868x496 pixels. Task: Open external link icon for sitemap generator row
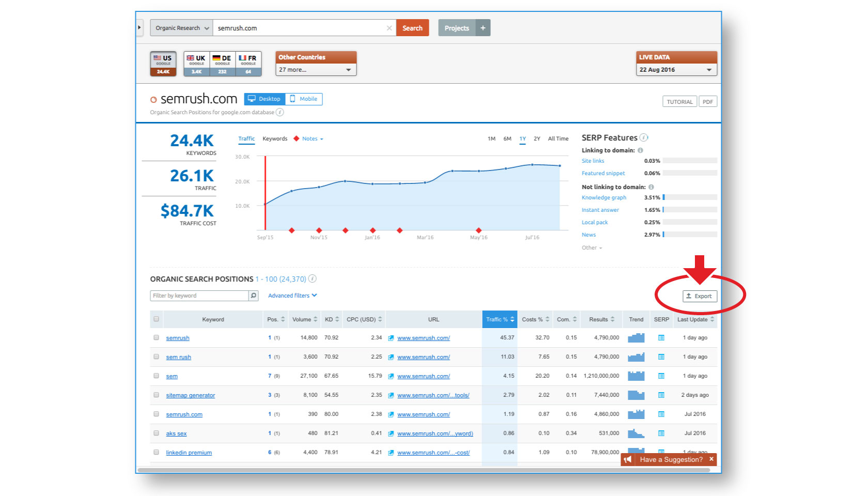[391, 395]
